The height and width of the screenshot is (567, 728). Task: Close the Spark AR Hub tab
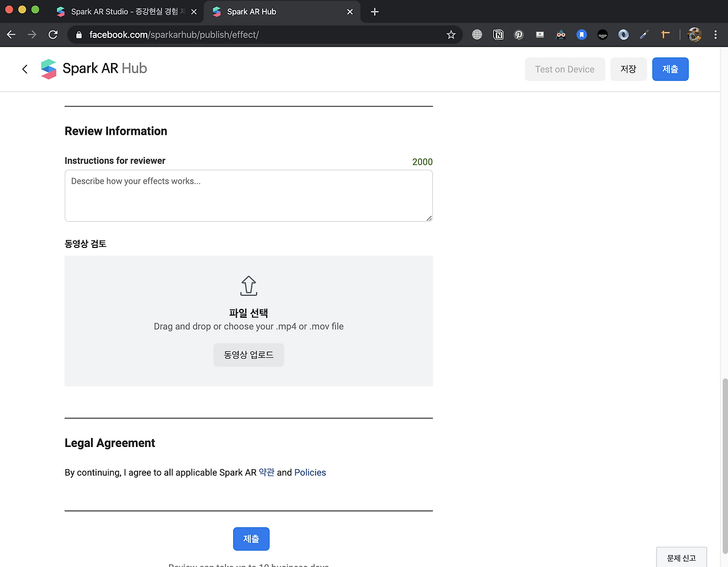coord(350,11)
